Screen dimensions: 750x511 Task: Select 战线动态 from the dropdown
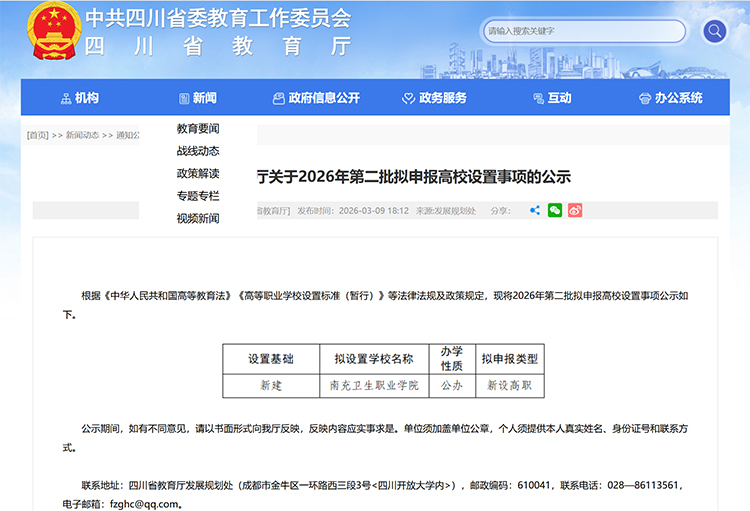point(198,151)
